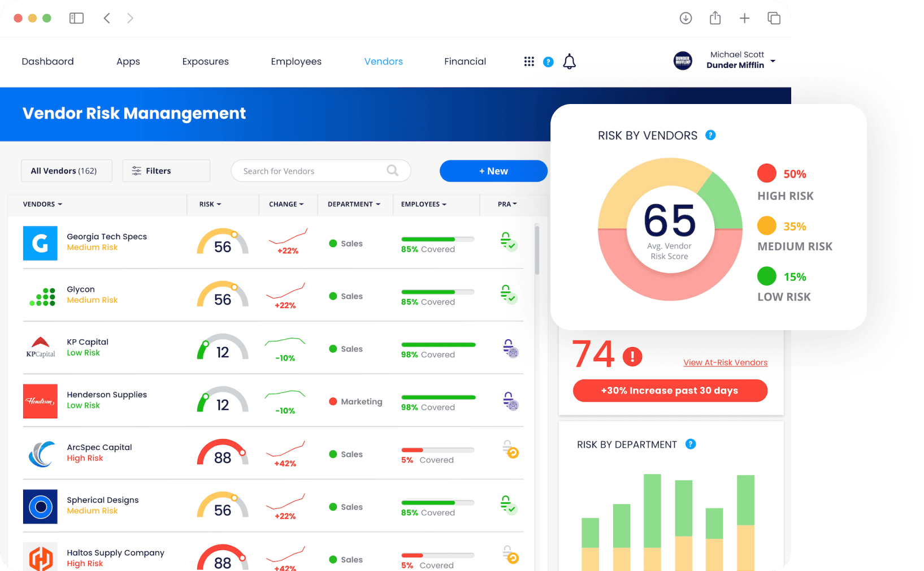924x571 pixels.
Task: Click the + New button
Action: [493, 171]
